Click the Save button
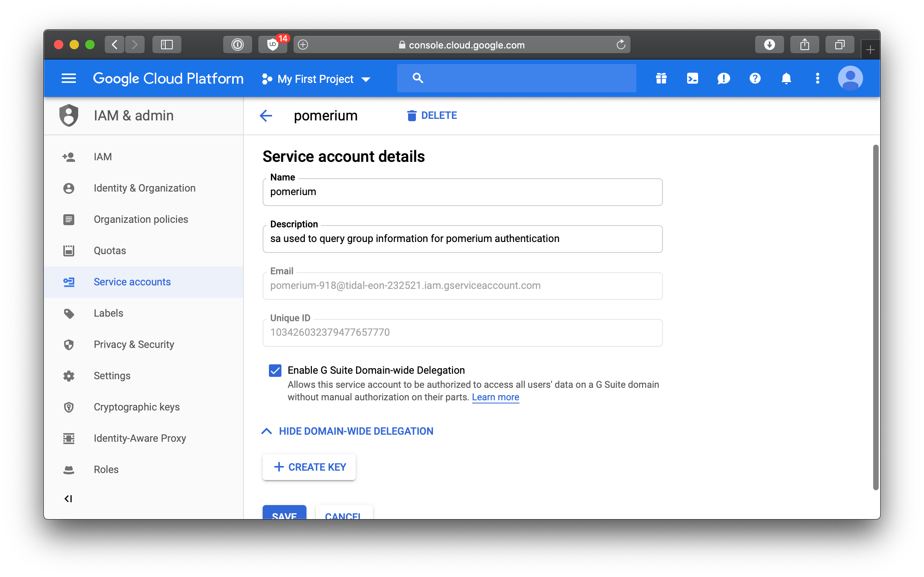Screen dimensions: 924x577 tap(284, 513)
